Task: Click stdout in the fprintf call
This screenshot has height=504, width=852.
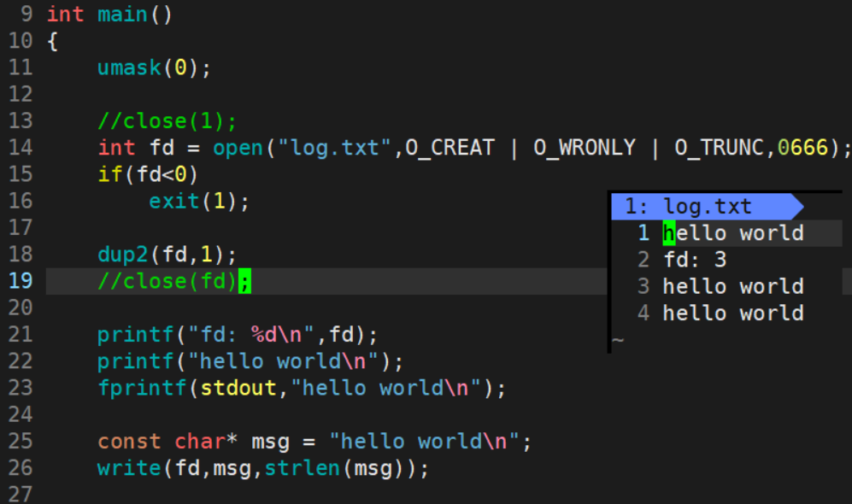Action: tap(238, 389)
